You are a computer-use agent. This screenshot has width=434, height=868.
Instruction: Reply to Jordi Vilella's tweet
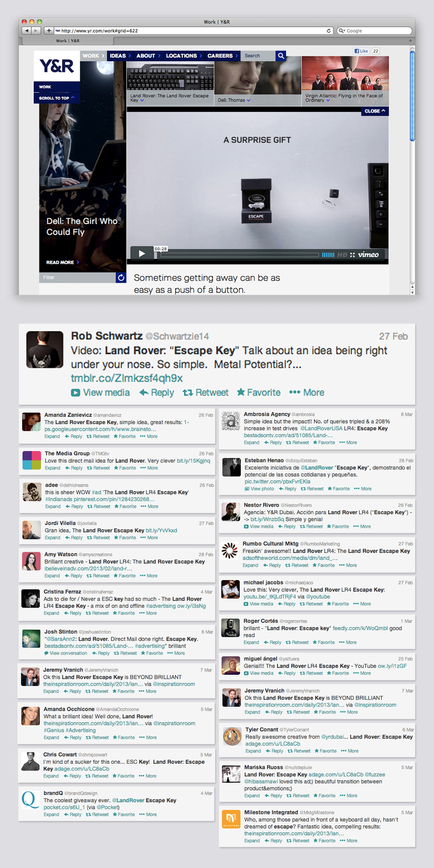(x=74, y=538)
